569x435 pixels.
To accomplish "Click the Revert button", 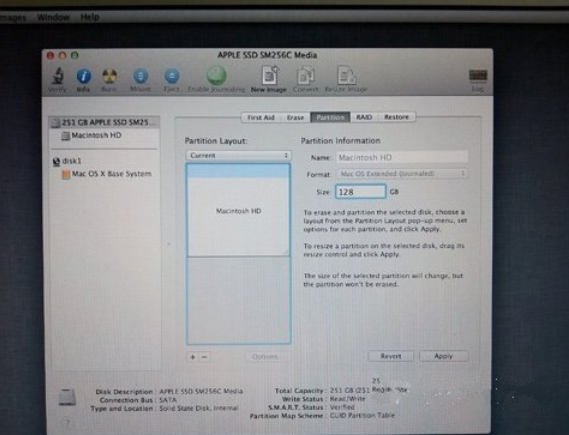I will [x=391, y=356].
